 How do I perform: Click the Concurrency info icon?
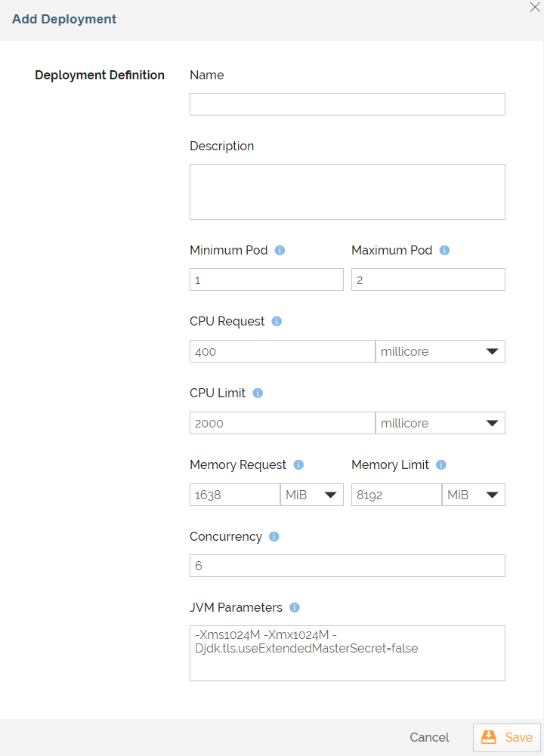[273, 536]
